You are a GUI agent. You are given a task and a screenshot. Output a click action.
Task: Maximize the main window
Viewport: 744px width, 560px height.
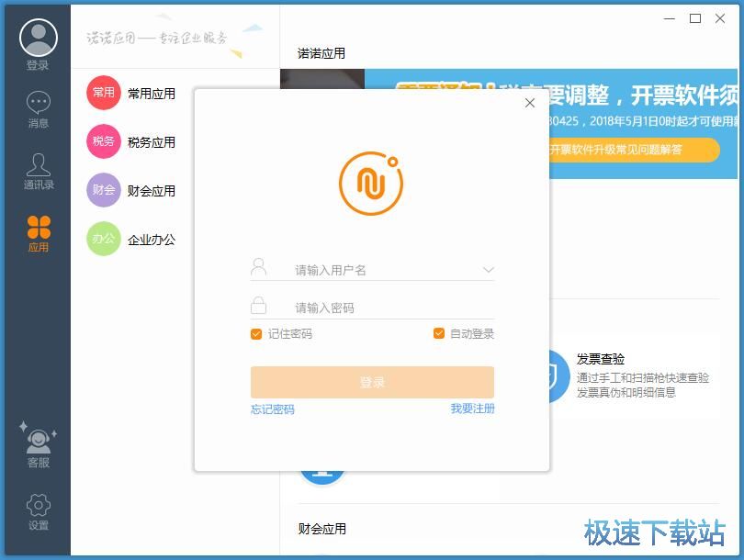pos(695,18)
